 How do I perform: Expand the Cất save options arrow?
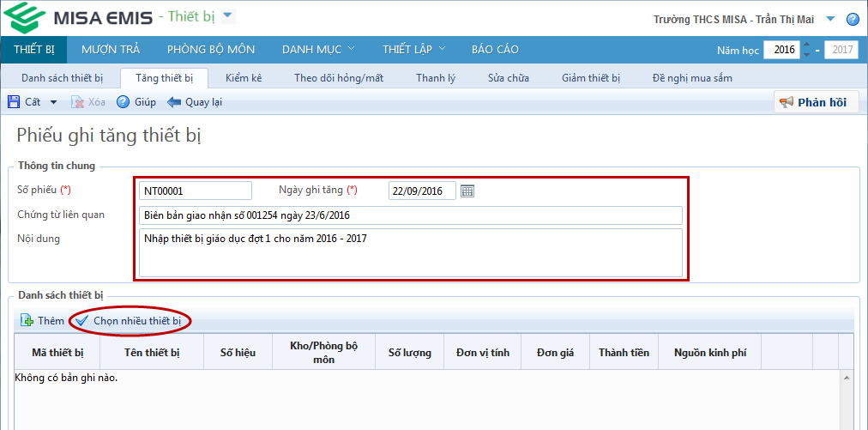[53, 102]
